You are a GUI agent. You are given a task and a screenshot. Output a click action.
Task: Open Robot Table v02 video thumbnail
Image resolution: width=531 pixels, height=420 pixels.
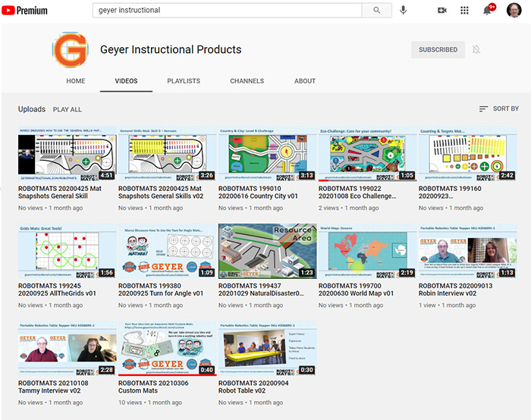pyautogui.click(x=268, y=348)
